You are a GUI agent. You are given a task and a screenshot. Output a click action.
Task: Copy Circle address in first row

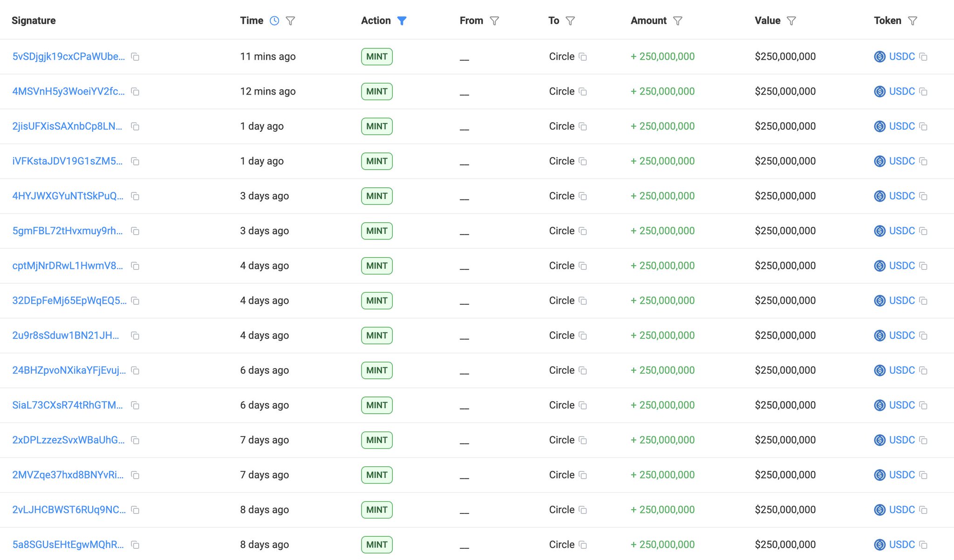(x=583, y=57)
